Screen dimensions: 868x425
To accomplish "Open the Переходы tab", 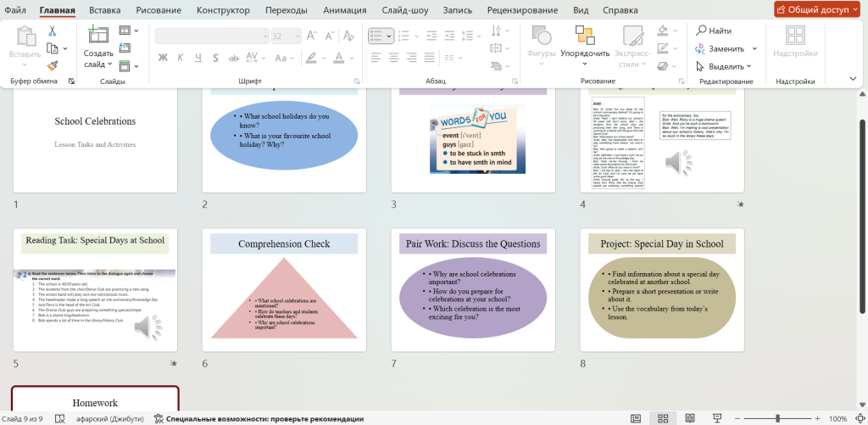I will pos(285,10).
